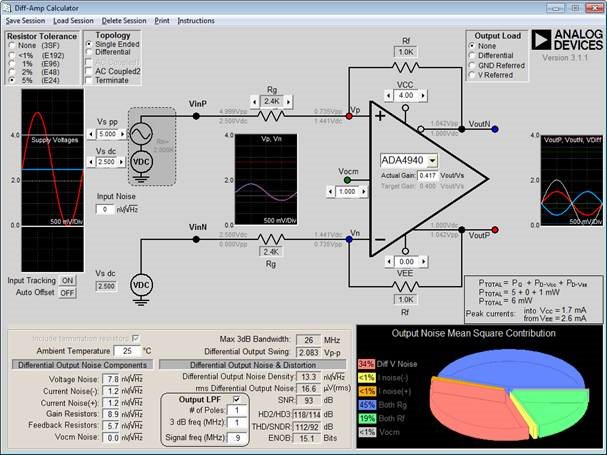Select Differential output load
The width and height of the screenshot is (607, 455).
[x=472, y=55]
